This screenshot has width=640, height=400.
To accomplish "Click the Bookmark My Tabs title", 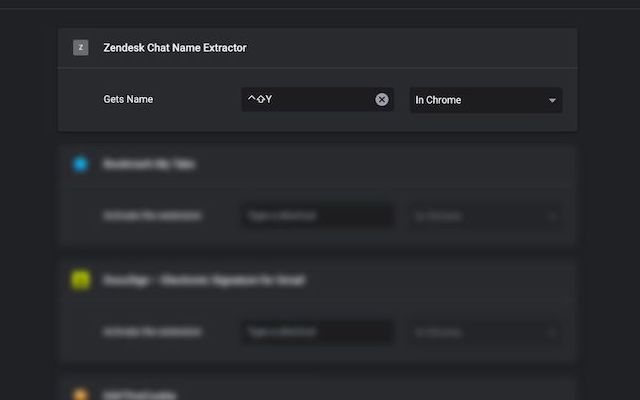I will pyautogui.click(x=149, y=164).
